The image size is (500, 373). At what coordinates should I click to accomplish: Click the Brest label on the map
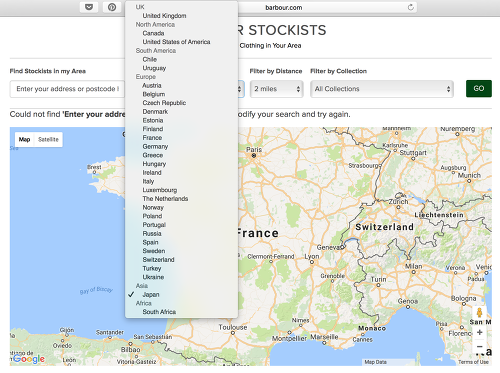pyautogui.click(x=94, y=167)
